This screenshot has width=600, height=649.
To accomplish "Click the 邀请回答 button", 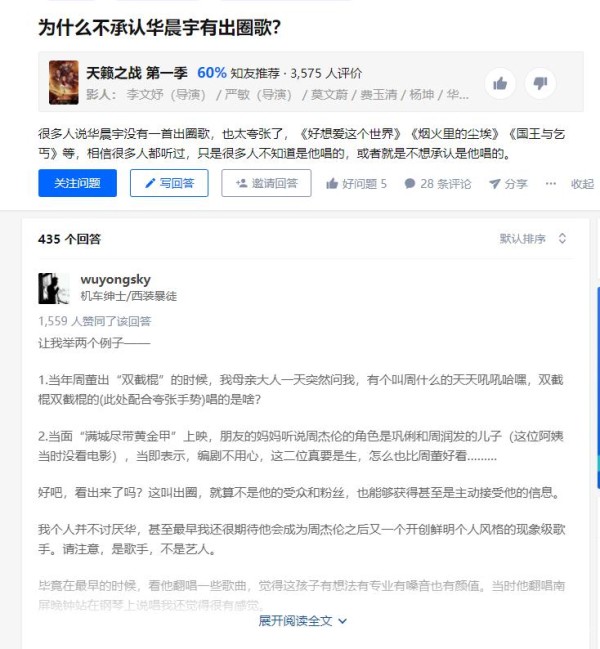I will click(x=266, y=183).
